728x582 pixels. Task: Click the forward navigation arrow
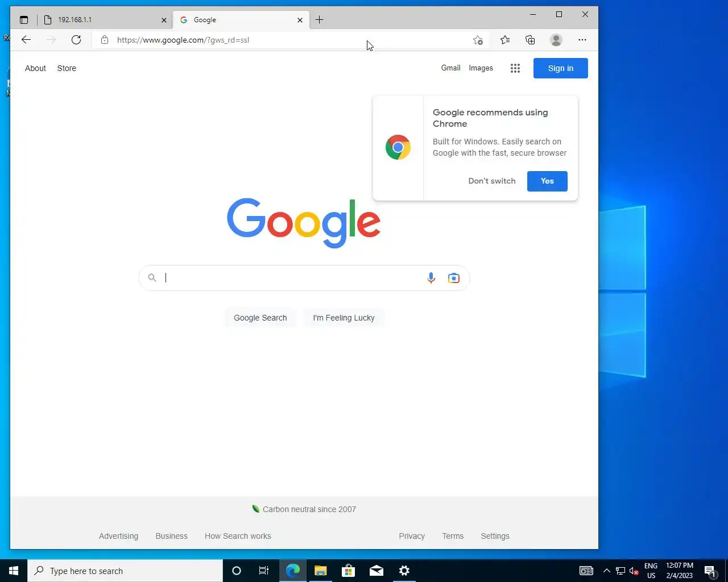[51, 40]
